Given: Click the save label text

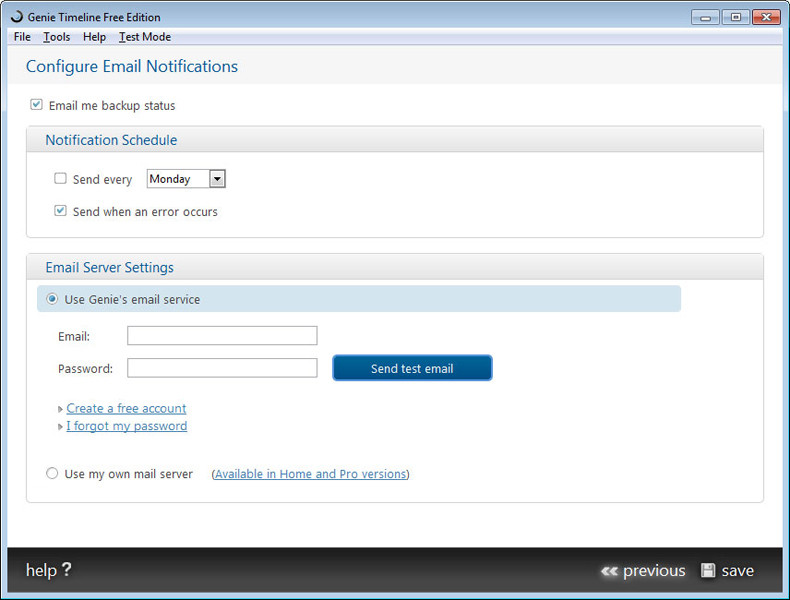Looking at the screenshot, I should [738, 570].
